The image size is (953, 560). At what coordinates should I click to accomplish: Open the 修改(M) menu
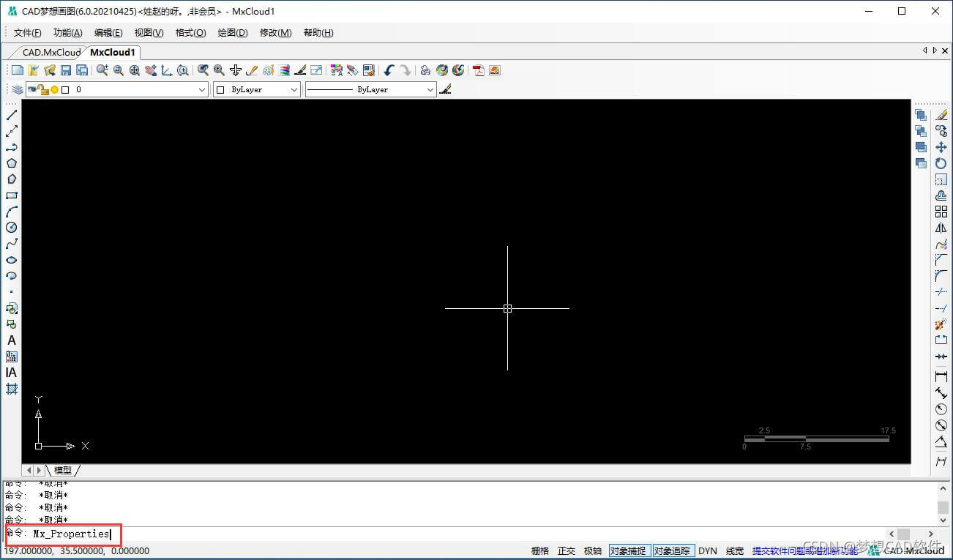tap(276, 33)
